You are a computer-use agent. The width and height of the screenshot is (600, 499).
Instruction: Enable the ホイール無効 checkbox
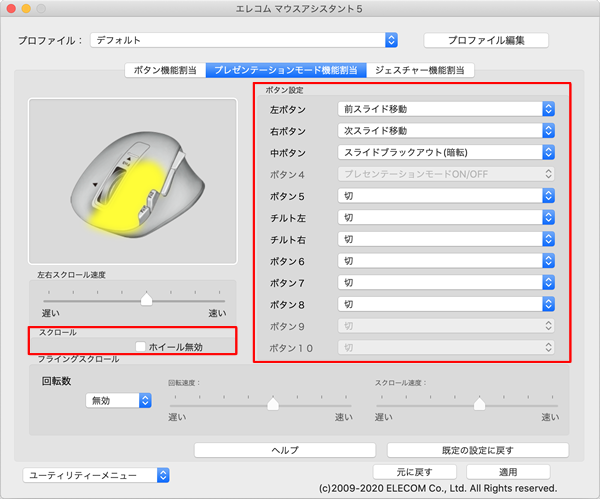(140, 346)
